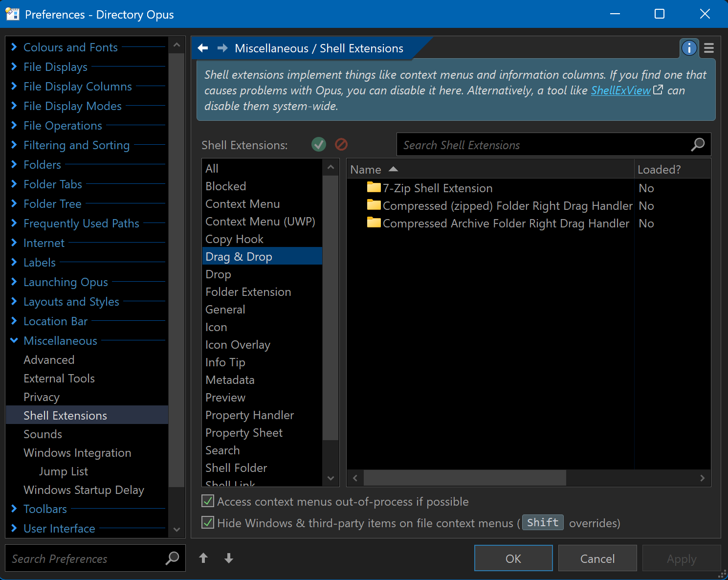Screen dimensions: 728x580
Task: Expand the Colours and Fonts category
Action: tap(14, 47)
